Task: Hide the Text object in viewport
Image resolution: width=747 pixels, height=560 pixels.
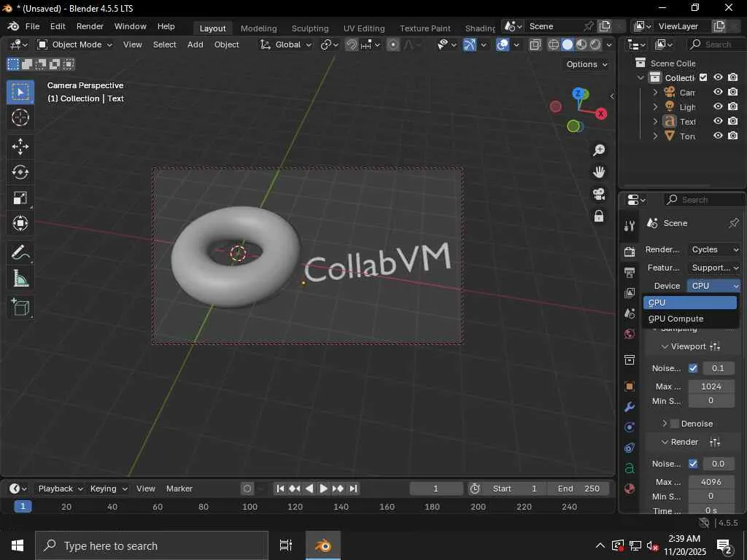Action: pyautogui.click(x=718, y=121)
